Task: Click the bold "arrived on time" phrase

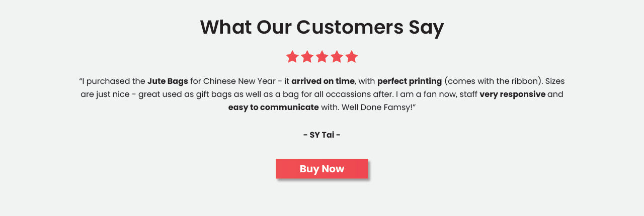Action: 323,81
